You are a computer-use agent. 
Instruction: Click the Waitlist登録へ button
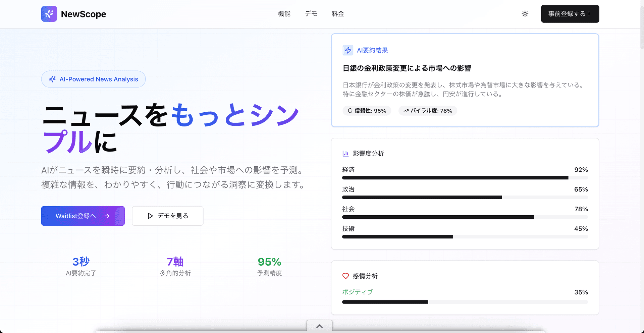tap(83, 216)
